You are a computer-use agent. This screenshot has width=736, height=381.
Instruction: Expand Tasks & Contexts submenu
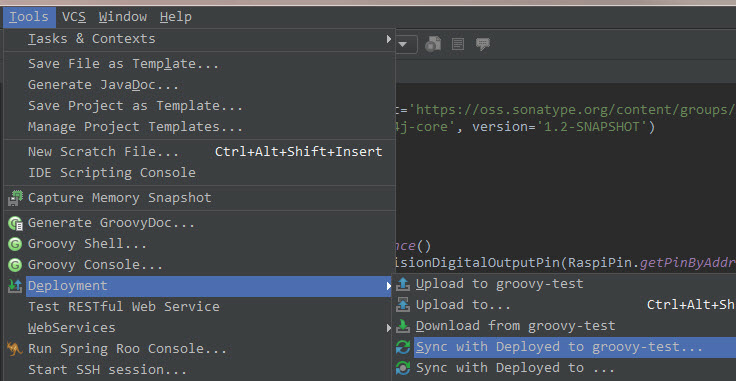(199, 39)
